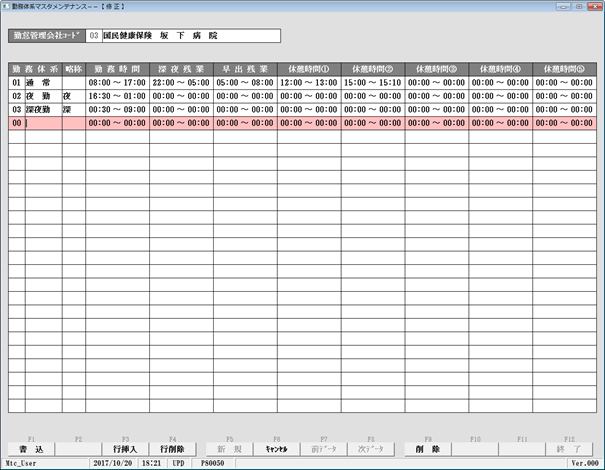Click the program ID PS0050 in the status bar
Image resolution: width=605 pixels, height=470 pixels.
coord(213,463)
